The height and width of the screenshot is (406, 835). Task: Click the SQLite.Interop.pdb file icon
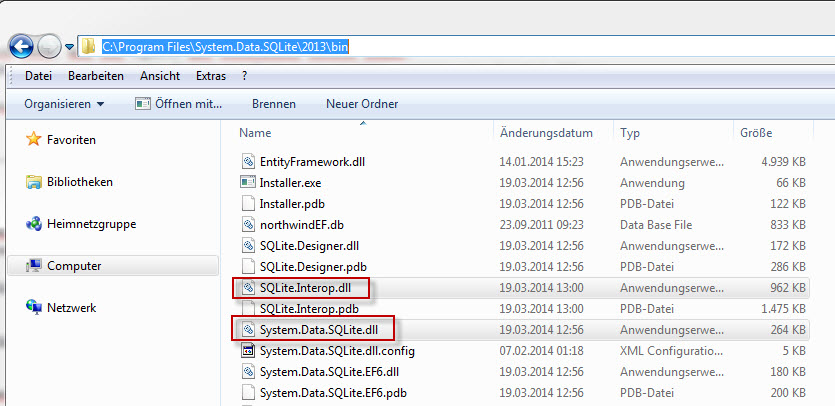(x=248, y=308)
